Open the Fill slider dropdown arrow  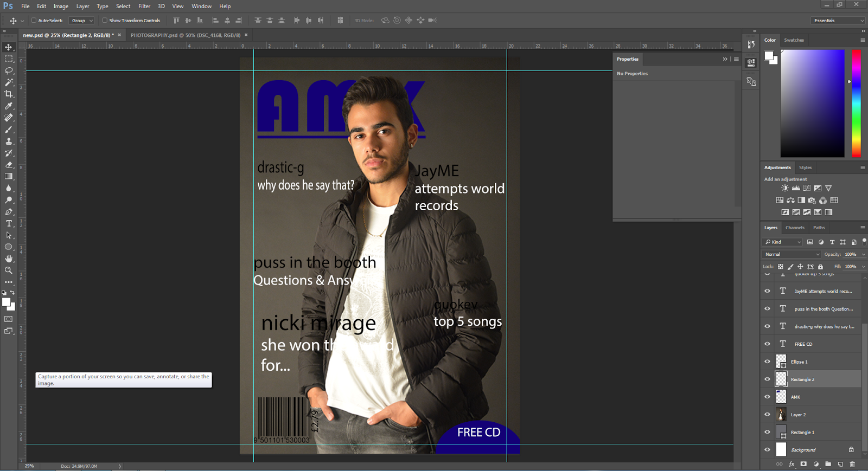[x=863, y=267]
